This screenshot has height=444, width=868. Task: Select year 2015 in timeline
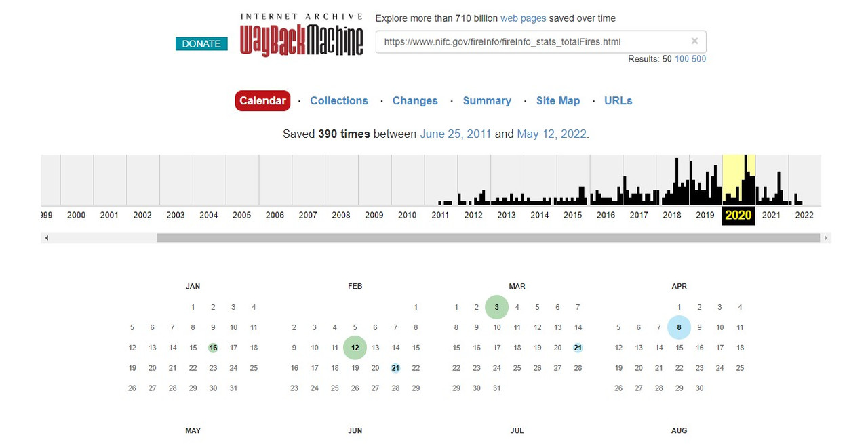coord(573,215)
